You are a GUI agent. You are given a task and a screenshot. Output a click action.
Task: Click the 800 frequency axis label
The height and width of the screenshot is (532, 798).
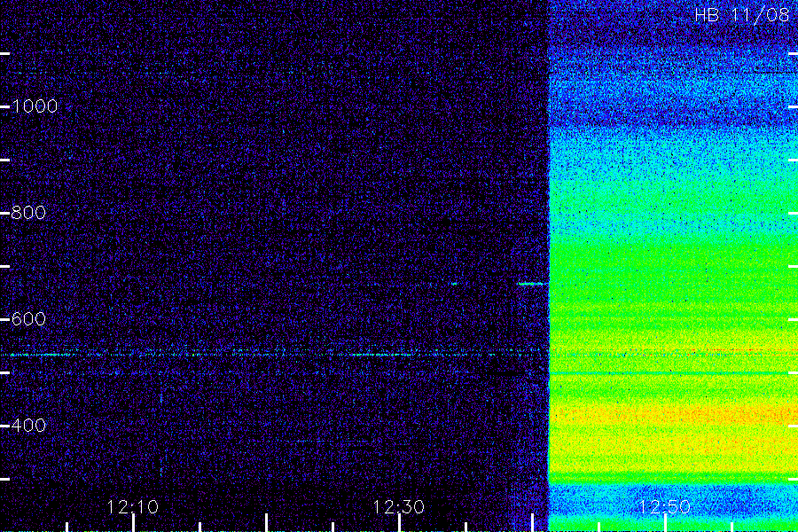point(28,212)
